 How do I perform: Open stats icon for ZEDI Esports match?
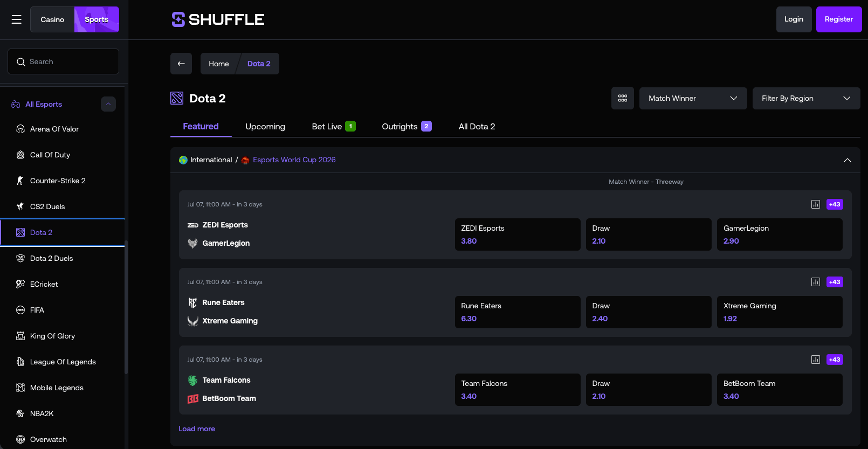tap(816, 204)
